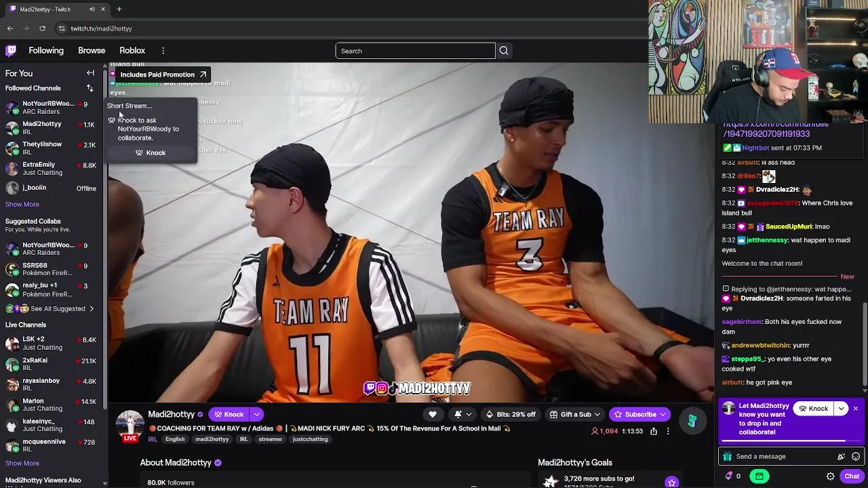The height and width of the screenshot is (488, 868).
Task: Click the purple Chat send button
Action: pos(852,476)
